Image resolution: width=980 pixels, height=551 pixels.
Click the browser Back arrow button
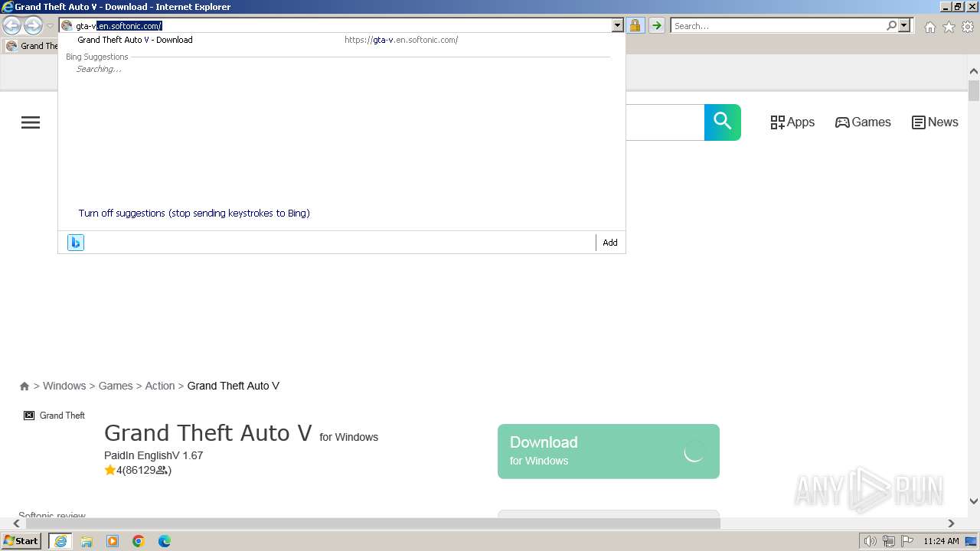(x=12, y=26)
